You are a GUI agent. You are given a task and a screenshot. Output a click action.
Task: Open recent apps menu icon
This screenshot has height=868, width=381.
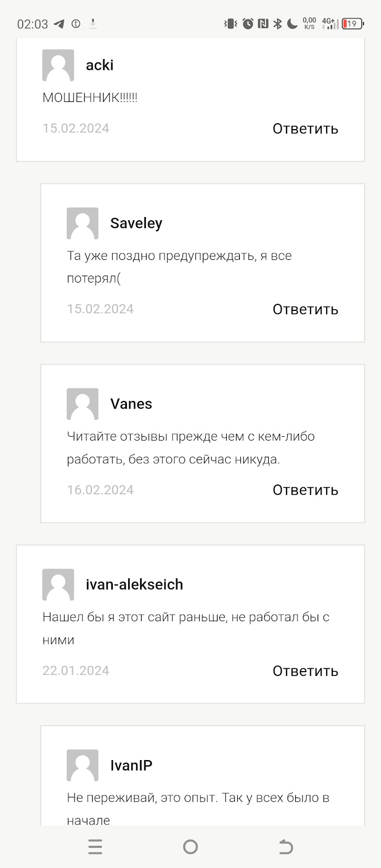pyautogui.click(x=95, y=847)
